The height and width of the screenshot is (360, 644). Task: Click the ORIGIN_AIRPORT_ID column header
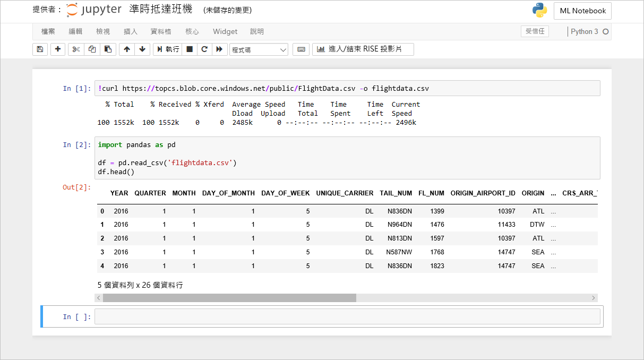(x=483, y=193)
